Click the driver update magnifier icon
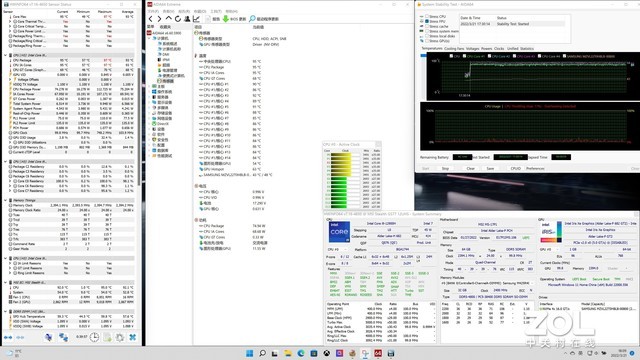The width and height of the screenshot is (640, 360). click(x=252, y=19)
